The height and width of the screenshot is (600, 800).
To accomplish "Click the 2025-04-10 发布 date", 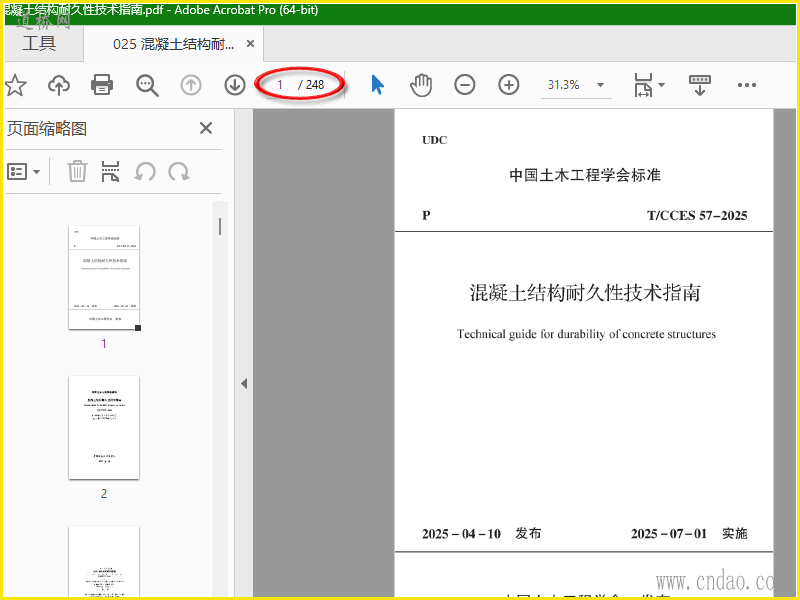I will 481,534.
